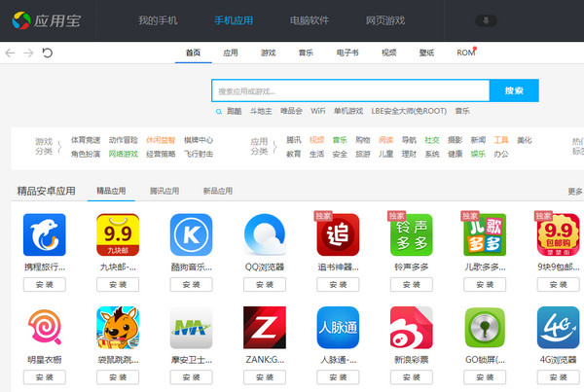Open the 携程旅行 app icon
Image resolution: width=584 pixels, height=392 pixels.
[45, 234]
